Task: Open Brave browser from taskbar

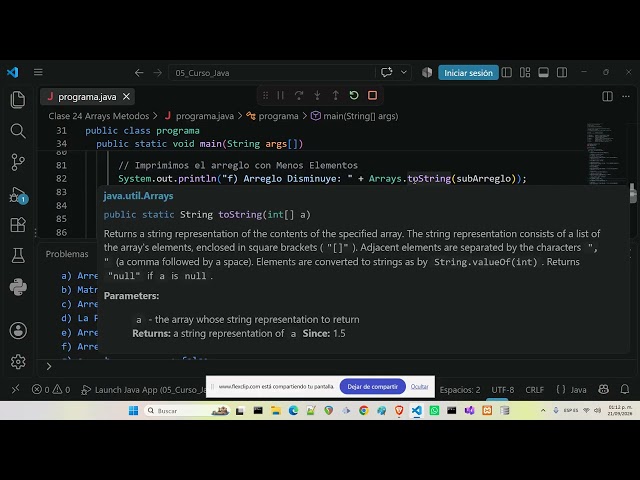Action: pyautogui.click(x=399, y=411)
